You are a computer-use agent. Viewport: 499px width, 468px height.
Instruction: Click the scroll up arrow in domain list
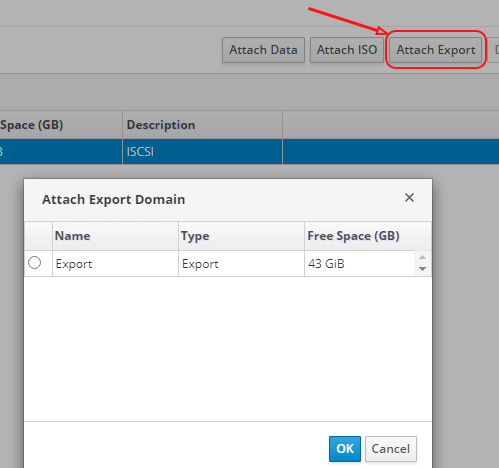422,257
